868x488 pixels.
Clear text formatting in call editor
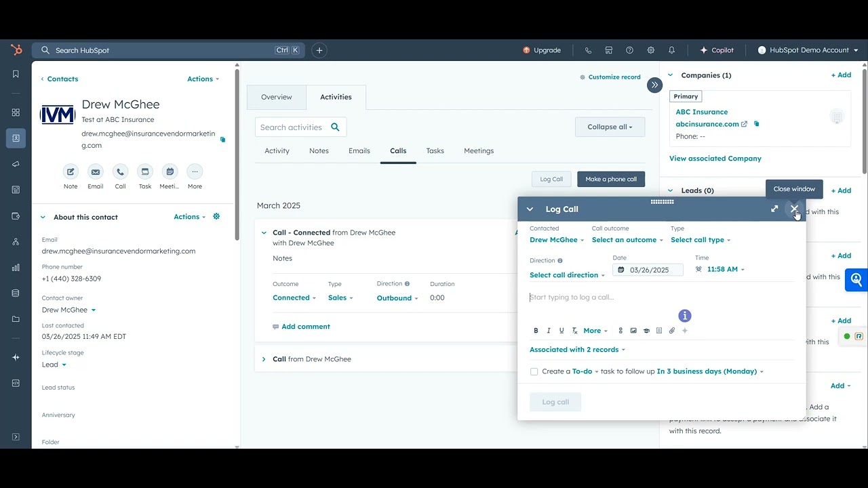tap(574, 331)
